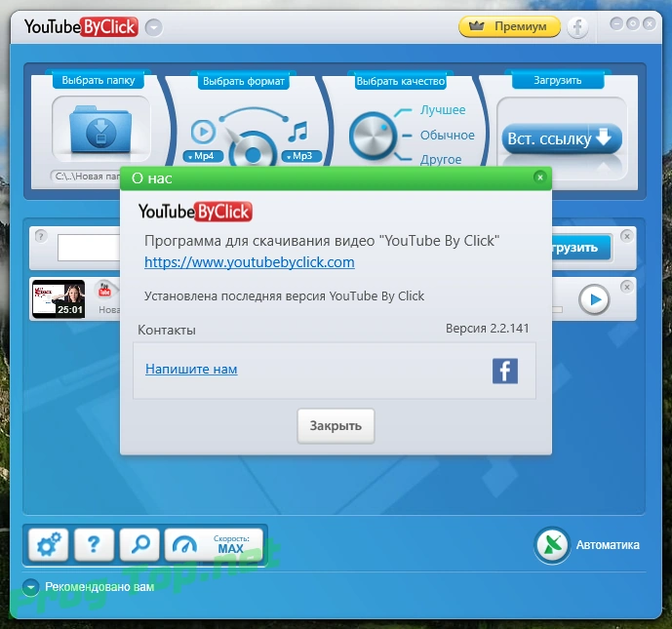Viewport: 672px width, 629px height.
Task: Remove the video item with its X button
Action: click(x=626, y=287)
